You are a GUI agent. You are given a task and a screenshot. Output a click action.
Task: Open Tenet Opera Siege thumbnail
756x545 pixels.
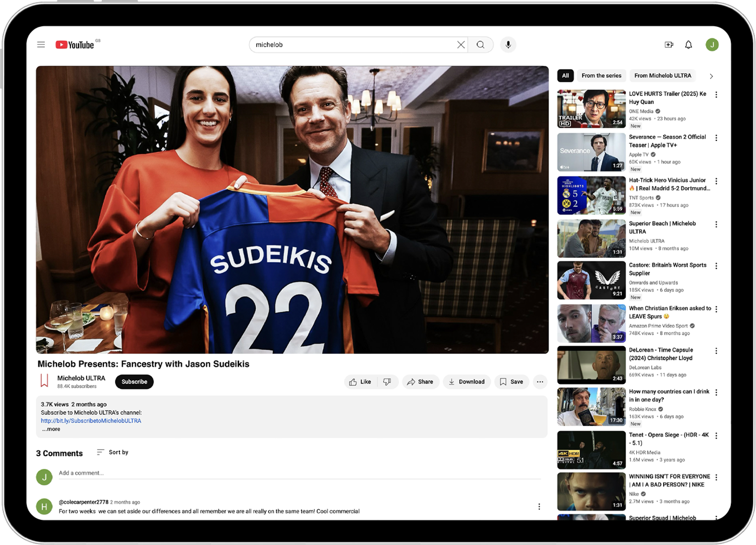click(592, 450)
